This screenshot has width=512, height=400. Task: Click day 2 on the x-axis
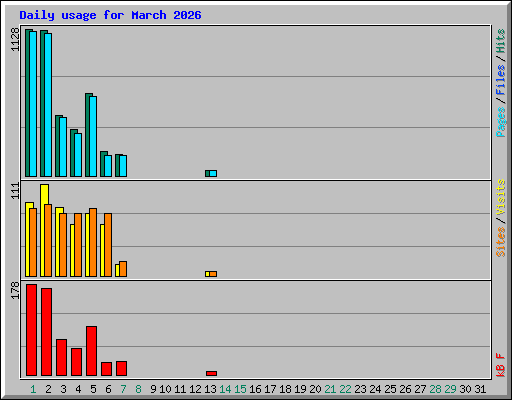[48, 389]
